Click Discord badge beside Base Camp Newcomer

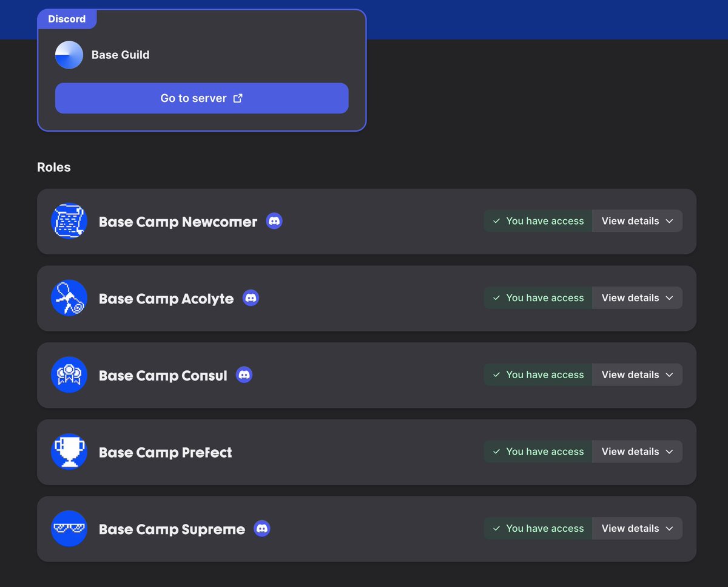[274, 221]
